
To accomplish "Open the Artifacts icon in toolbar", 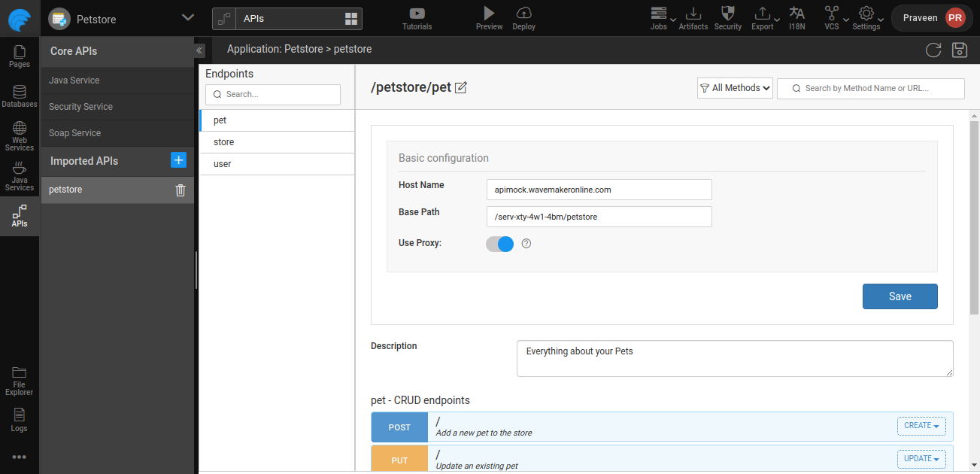I will click(693, 14).
